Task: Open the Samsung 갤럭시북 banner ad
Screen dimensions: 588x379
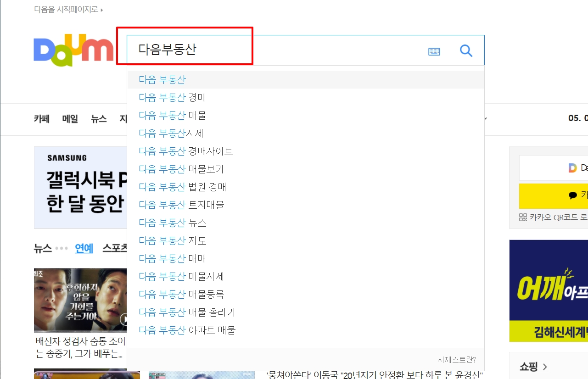Action: pyautogui.click(x=80, y=187)
